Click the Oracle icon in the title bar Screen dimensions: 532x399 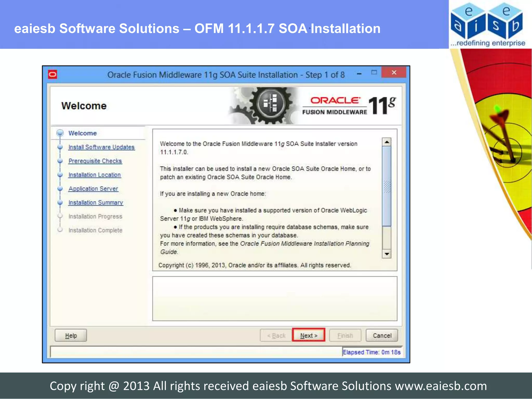[x=52, y=75]
